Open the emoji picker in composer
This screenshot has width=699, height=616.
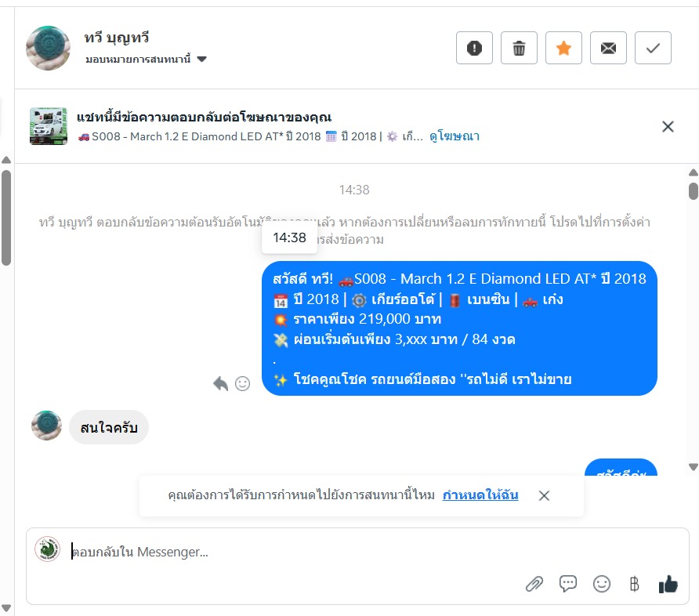pos(601,583)
